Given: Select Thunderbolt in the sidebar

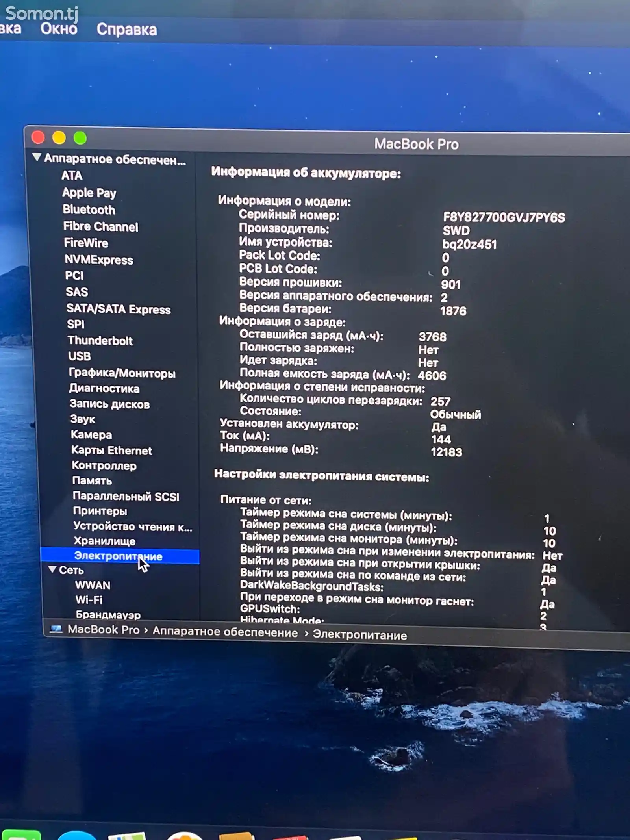Looking at the screenshot, I should click(100, 341).
